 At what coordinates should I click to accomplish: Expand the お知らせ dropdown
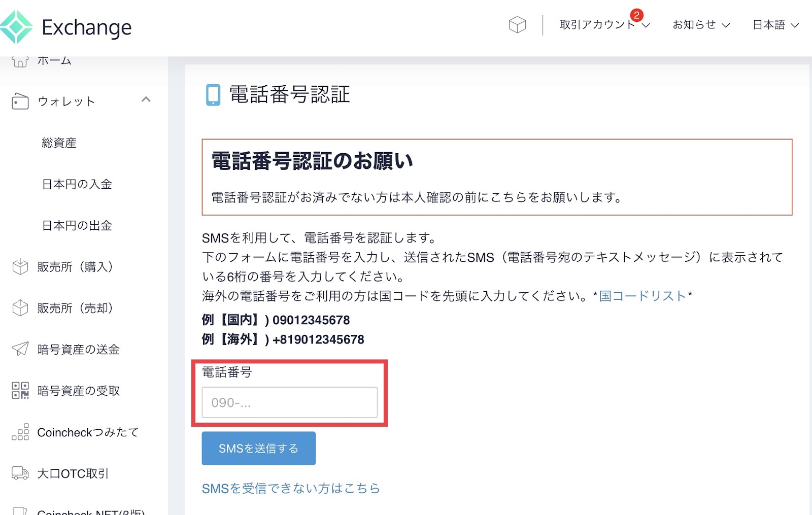click(701, 25)
